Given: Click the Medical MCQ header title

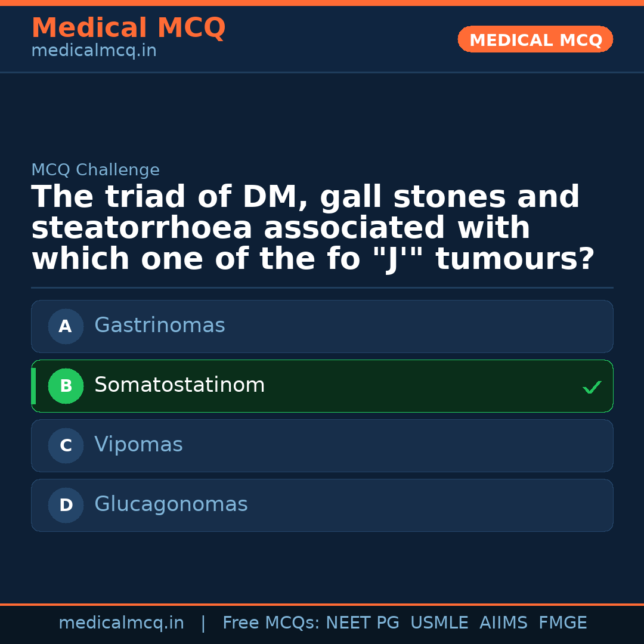Looking at the screenshot, I should coord(128,28).
